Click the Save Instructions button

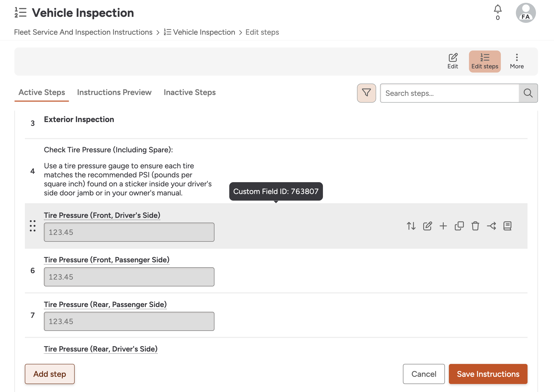pyautogui.click(x=488, y=374)
